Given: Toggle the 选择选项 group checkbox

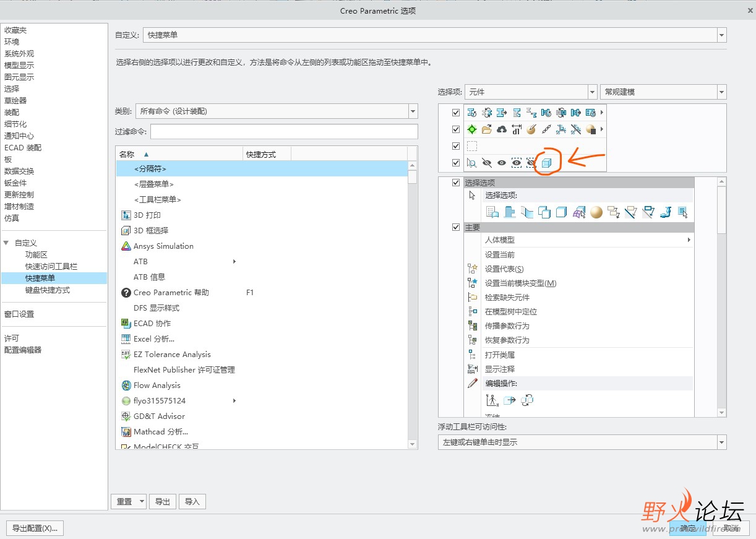Looking at the screenshot, I should pos(456,183).
